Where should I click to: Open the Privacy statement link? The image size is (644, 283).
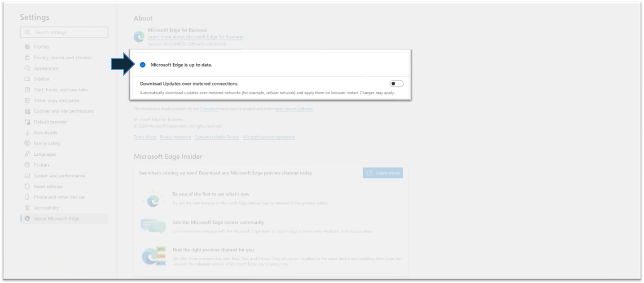[x=175, y=137]
